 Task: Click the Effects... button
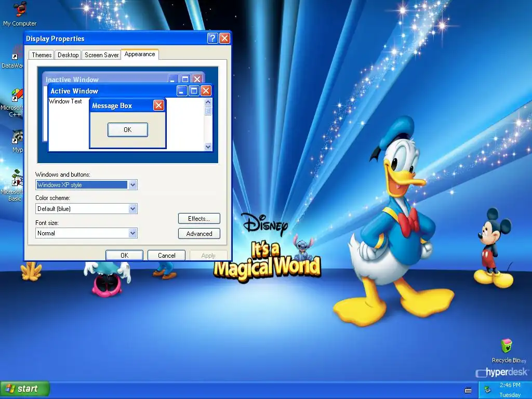click(199, 219)
